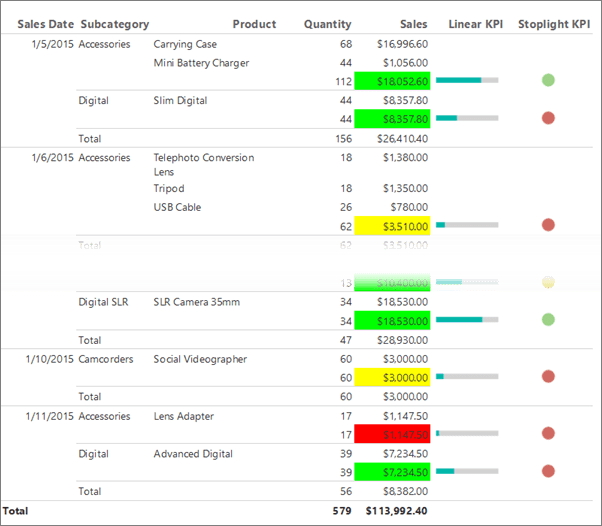Click the $26,410.40 daily total
The height and width of the screenshot is (526, 602).
[x=402, y=139]
